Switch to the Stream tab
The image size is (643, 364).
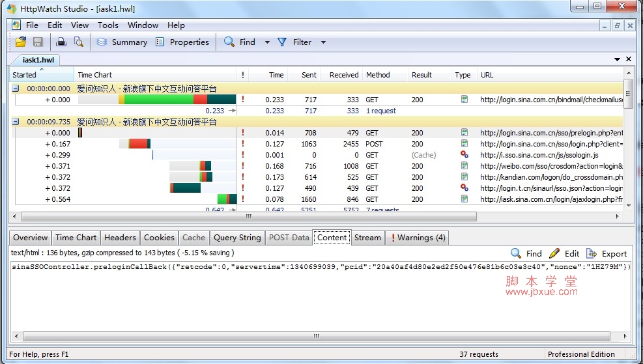[x=367, y=237]
